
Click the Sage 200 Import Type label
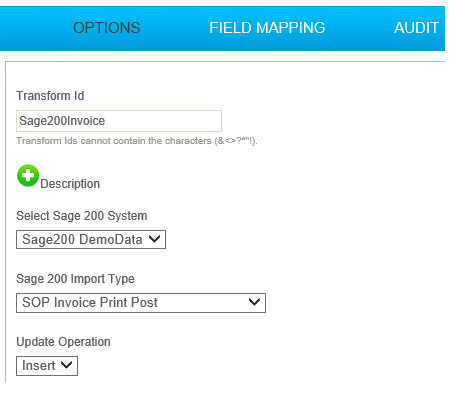click(75, 279)
